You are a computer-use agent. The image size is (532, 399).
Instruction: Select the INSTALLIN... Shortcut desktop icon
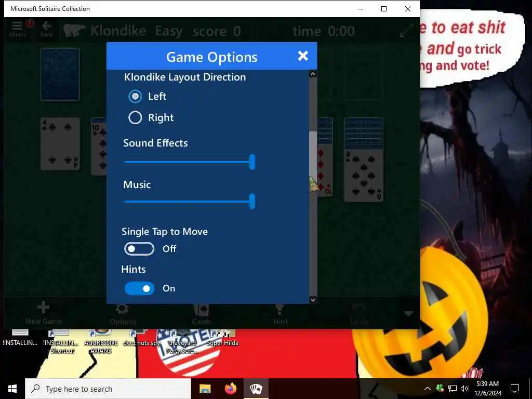click(x=61, y=342)
